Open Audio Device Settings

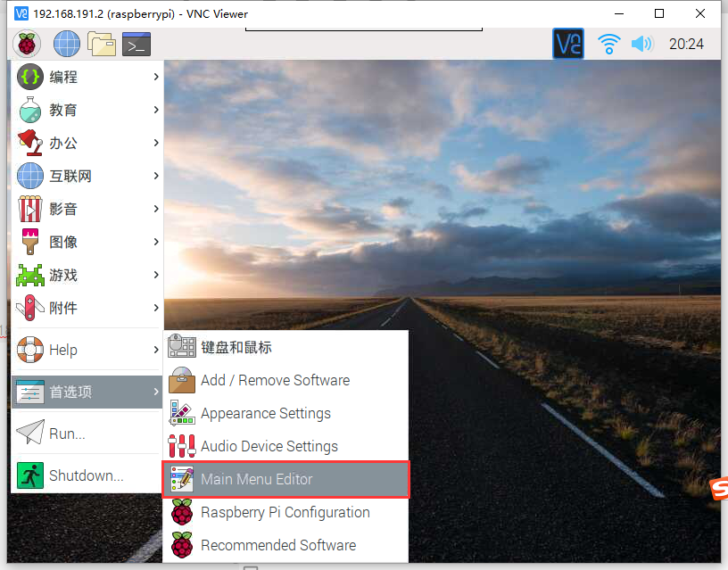pyautogui.click(x=285, y=446)
